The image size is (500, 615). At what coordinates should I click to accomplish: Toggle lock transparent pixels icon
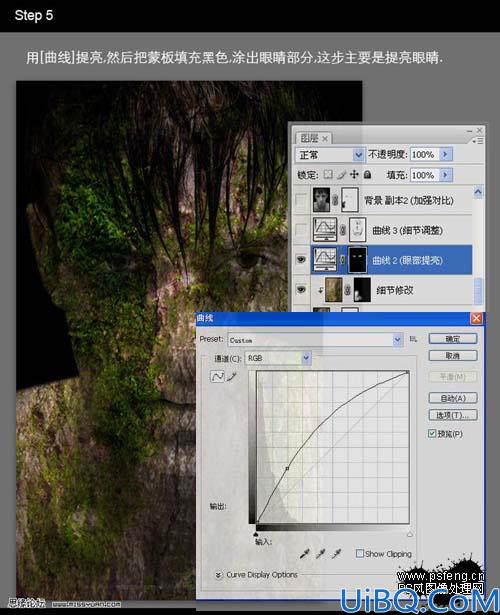pyautogui.click(x=328, y=175)
